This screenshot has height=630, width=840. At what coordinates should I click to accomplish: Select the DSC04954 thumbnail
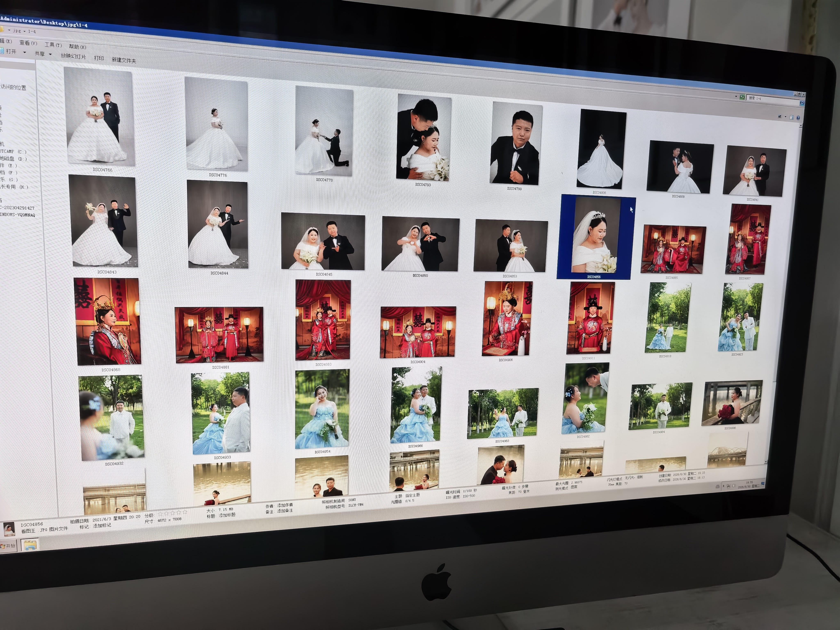click(x=322, y=409)
